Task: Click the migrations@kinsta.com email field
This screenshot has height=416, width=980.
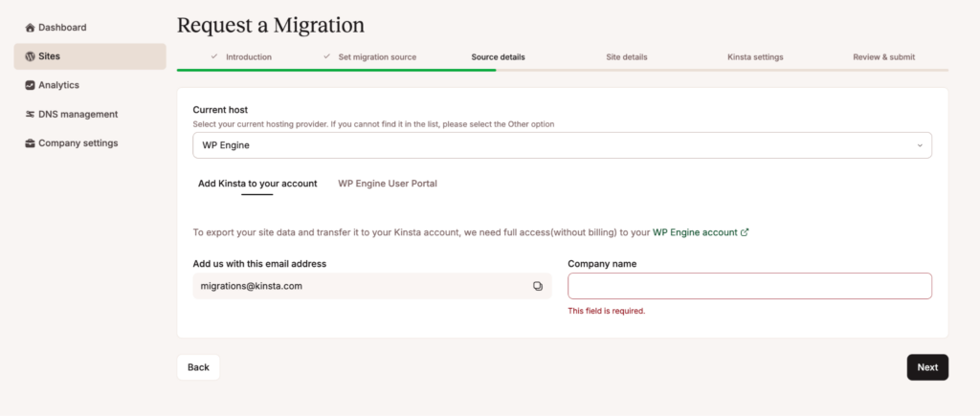Action: pyautogui.click(x=372, y=286)
